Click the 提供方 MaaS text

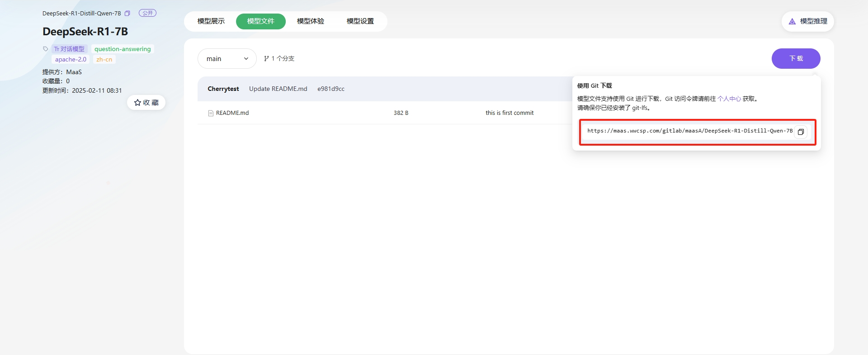[x=62, y=72]
